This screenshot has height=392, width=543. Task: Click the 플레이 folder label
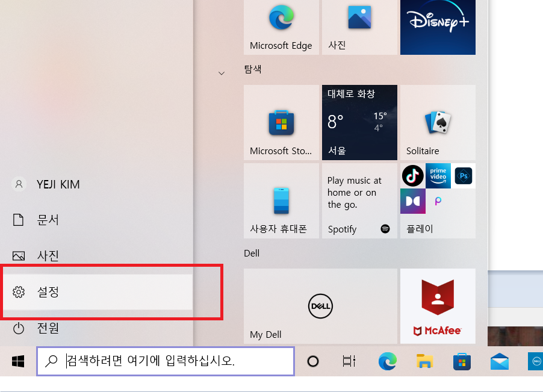pos(420,229)
